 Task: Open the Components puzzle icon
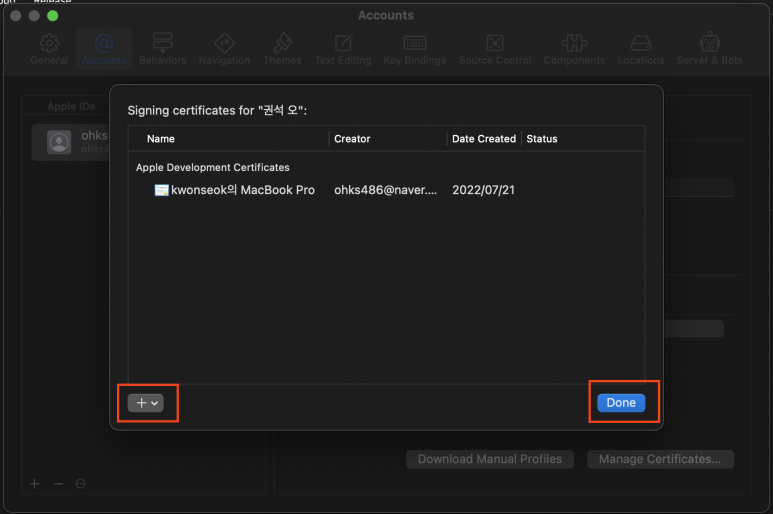point(574,43)
